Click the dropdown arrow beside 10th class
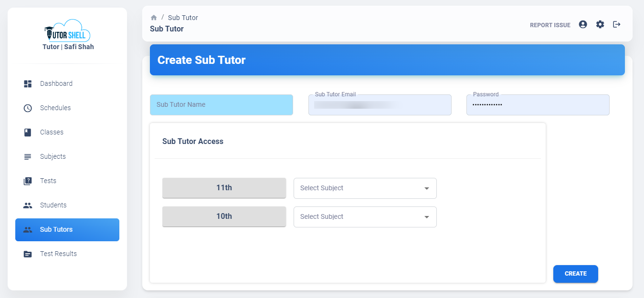The width and height of the screenshot is (644, 298). (427, 217)
